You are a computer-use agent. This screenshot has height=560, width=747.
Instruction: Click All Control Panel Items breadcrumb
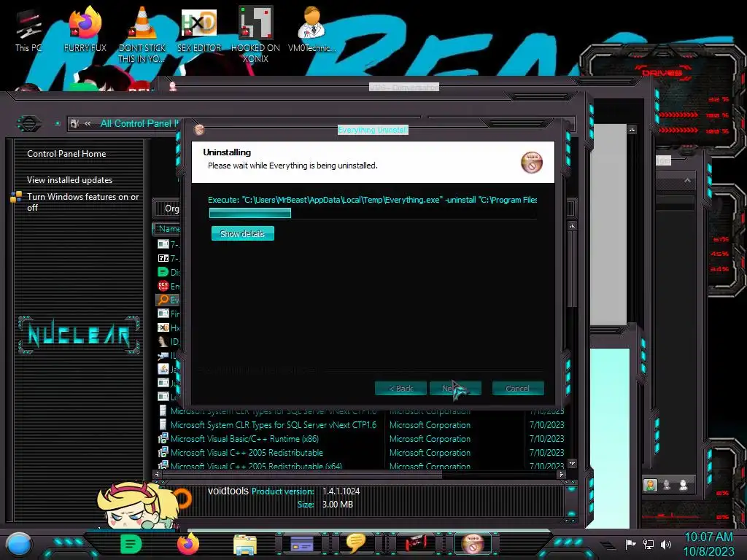pyautogui.click(x=139, y=123)
